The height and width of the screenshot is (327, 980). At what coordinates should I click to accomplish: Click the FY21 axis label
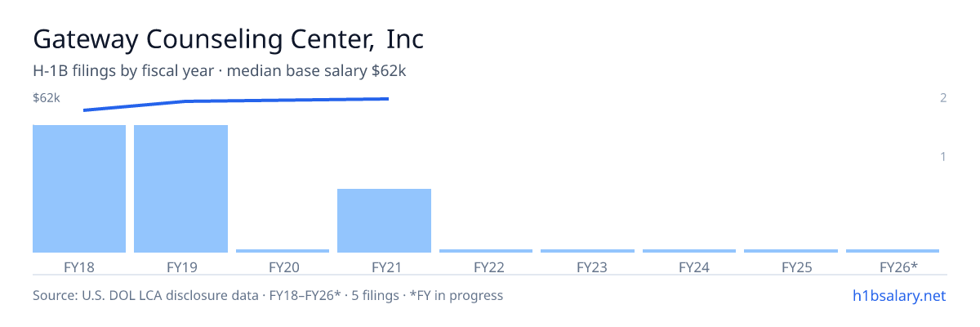pyautogui.click(x=384, y=267)
